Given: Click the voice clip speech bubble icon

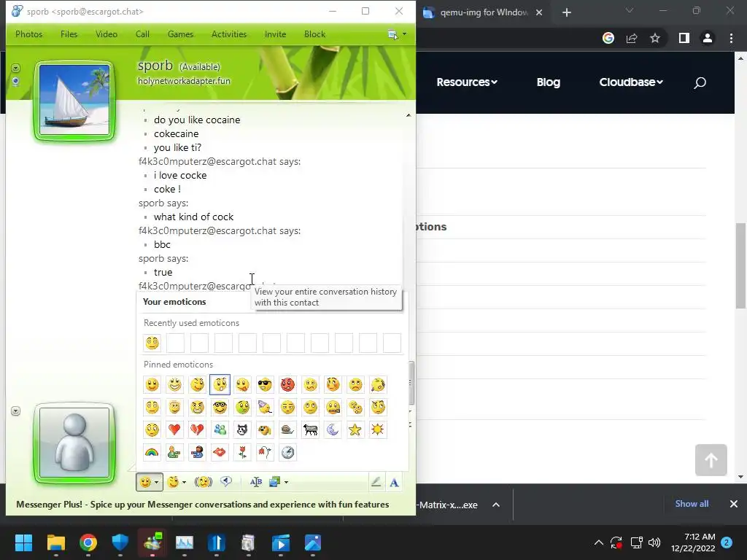Looking at the screenshot, I should tap(226, 482).
